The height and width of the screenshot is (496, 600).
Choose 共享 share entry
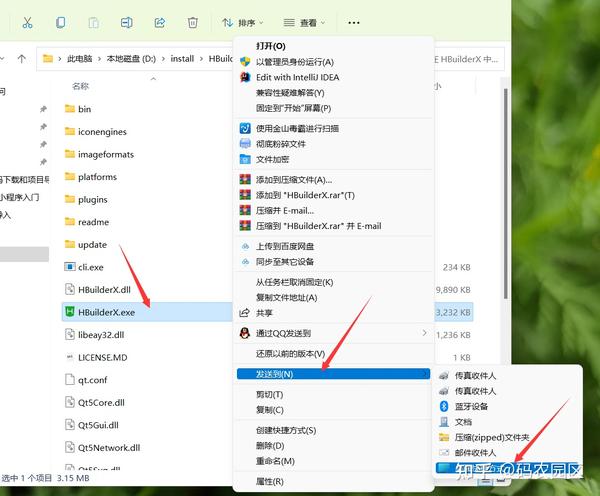(334, 313)
